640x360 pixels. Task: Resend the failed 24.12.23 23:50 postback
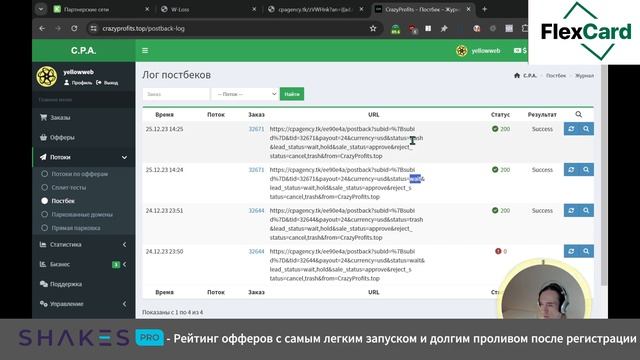(x=571, y=251)
